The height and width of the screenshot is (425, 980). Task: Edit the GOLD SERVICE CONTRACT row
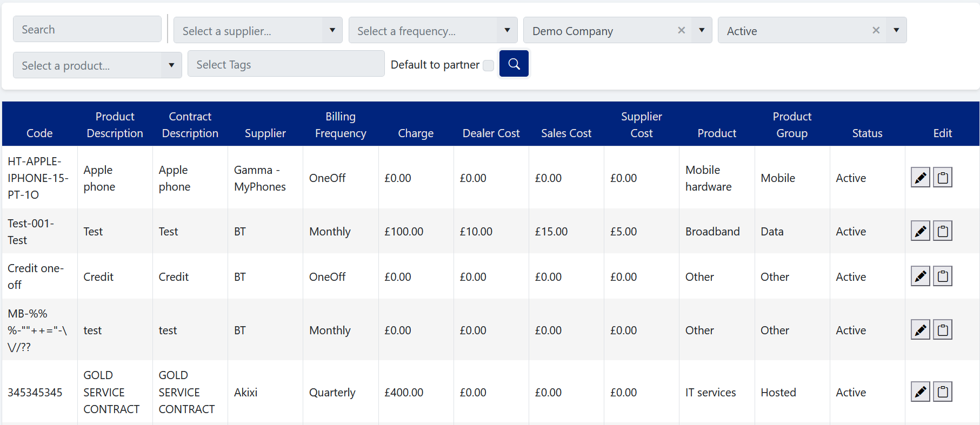click(x=920, y=392)
